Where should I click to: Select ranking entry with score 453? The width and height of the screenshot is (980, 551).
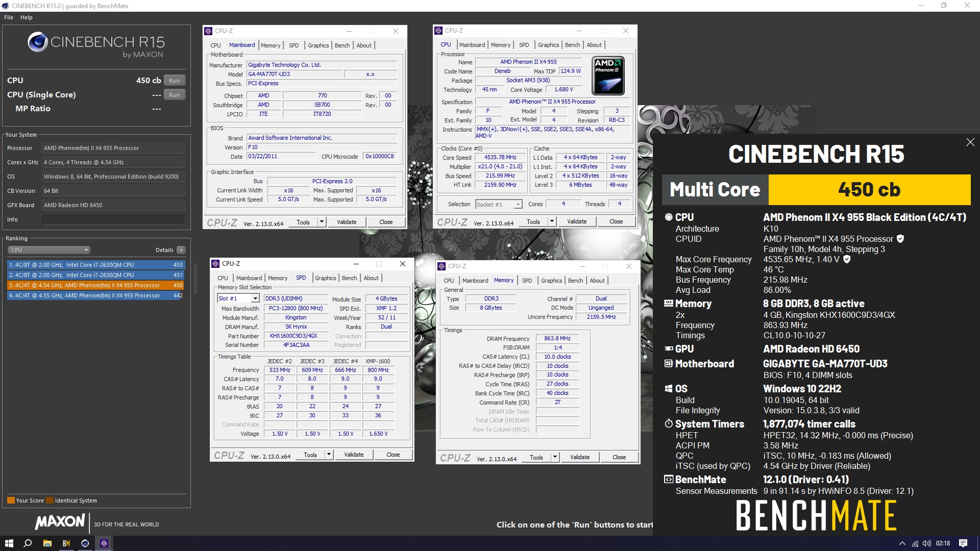(95, 265)
